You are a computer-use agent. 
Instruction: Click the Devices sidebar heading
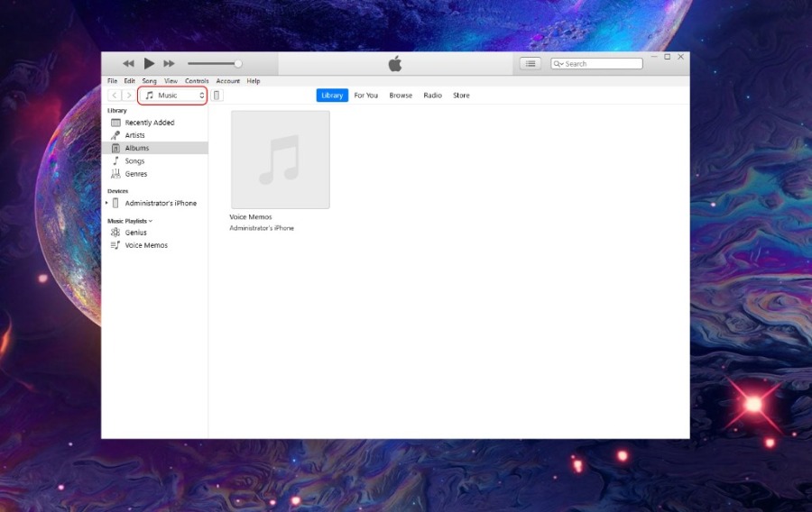117,191
